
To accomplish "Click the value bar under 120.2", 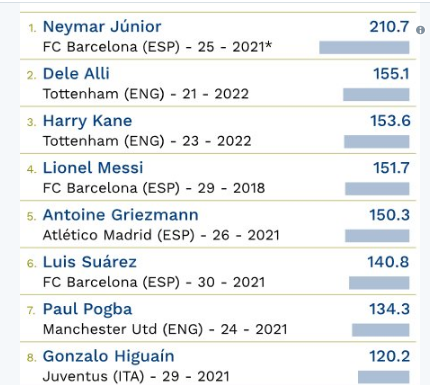I will [x=384, y=377].
